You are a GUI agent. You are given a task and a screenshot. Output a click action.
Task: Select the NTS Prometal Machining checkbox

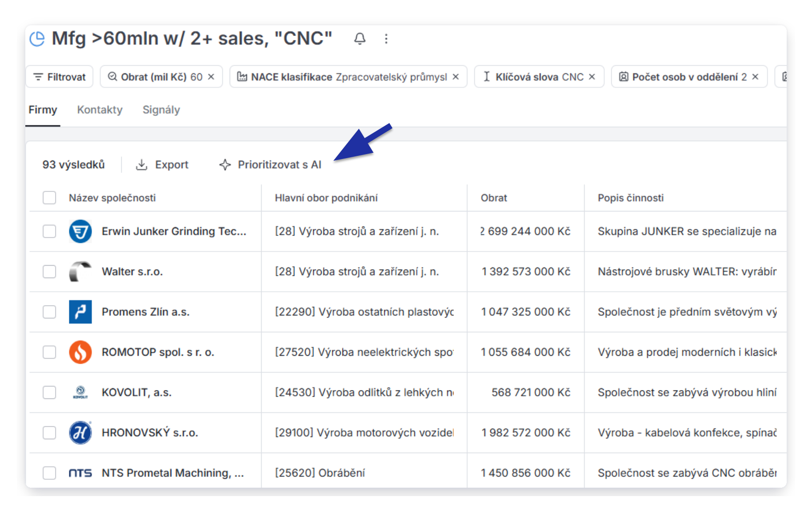click(49, 473)
